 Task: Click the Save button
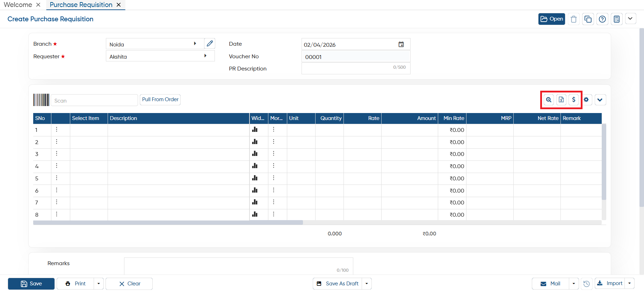point(31,284)
